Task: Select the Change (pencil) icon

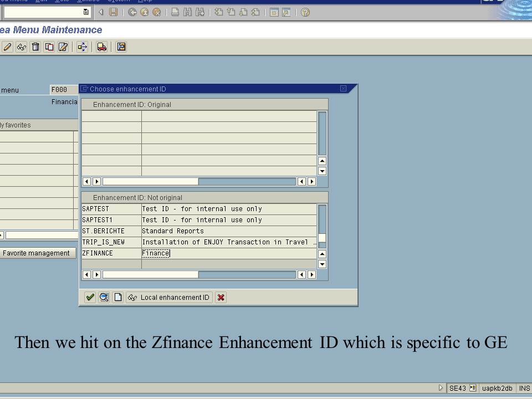Action: point(6,47)
